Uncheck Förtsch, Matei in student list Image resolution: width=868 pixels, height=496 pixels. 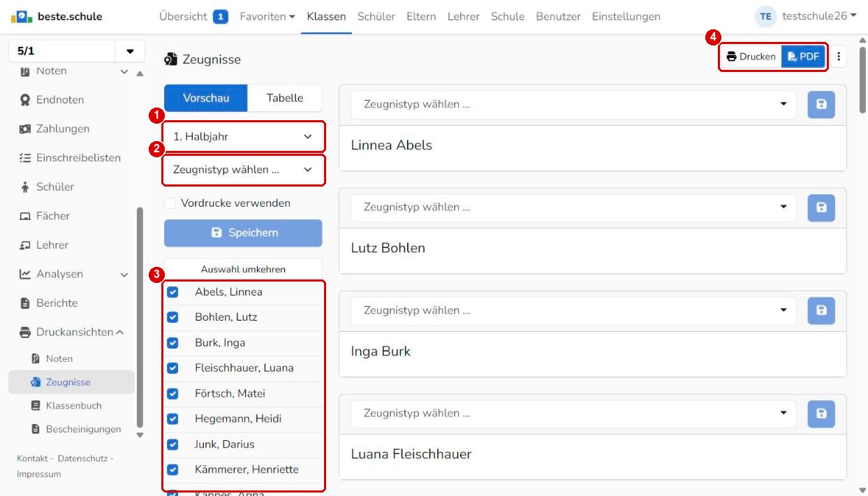[172, 394]
